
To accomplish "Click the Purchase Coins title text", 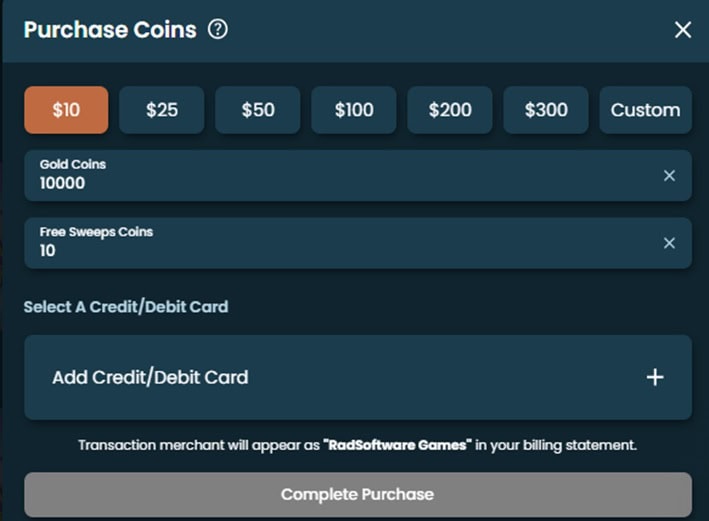I will [110, 29].
